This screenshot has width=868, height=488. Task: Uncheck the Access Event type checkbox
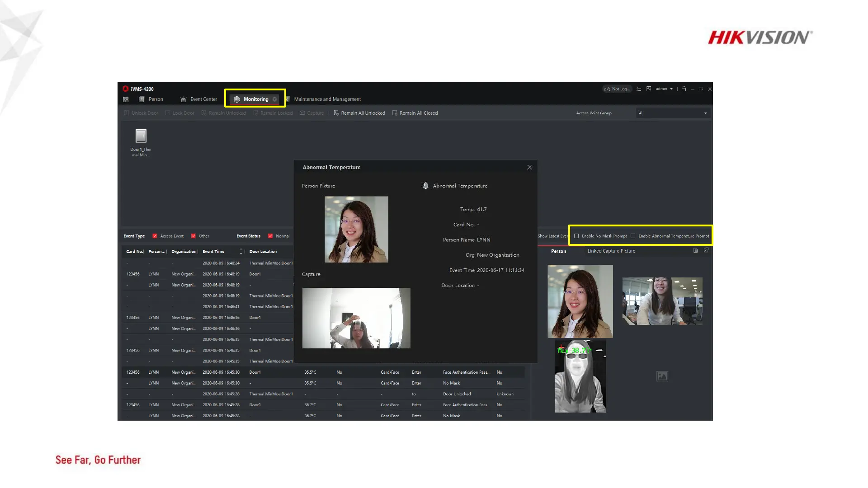click(x=155, y=236)
